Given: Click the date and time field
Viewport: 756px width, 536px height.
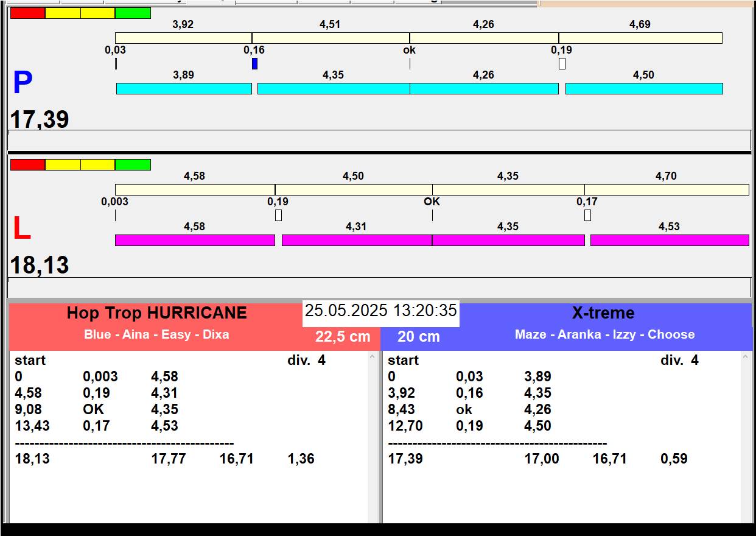Looking at the screenshot, I should [380, 311].
